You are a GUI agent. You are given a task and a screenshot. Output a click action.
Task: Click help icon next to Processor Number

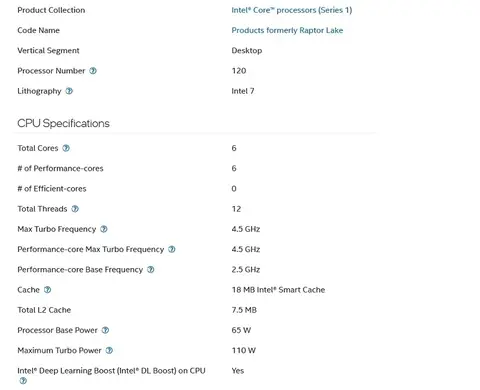point(93,71)
